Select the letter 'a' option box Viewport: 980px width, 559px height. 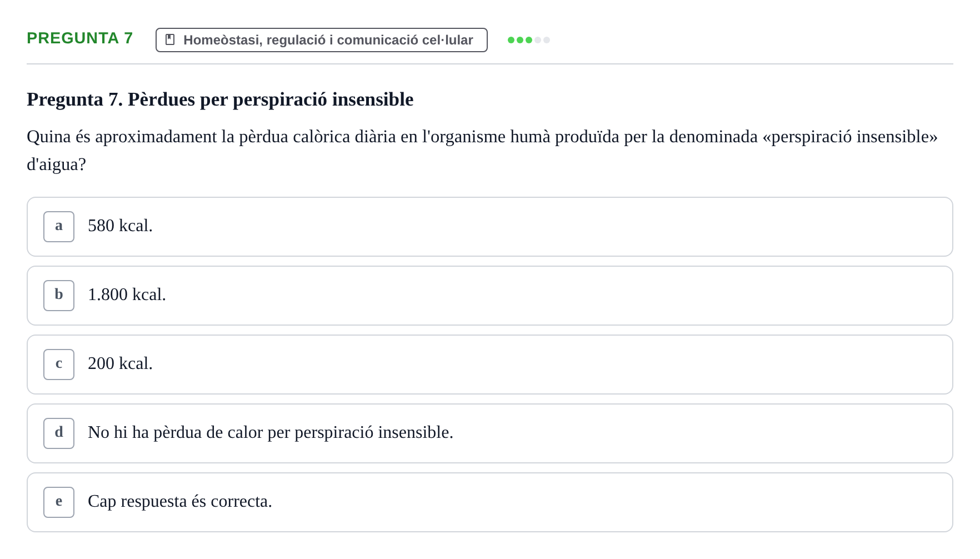pyautogui.click(x=59, y=227)
